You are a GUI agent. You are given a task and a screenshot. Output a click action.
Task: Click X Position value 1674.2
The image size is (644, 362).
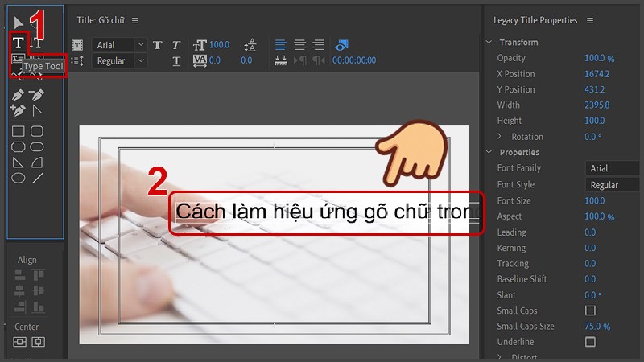597,74
